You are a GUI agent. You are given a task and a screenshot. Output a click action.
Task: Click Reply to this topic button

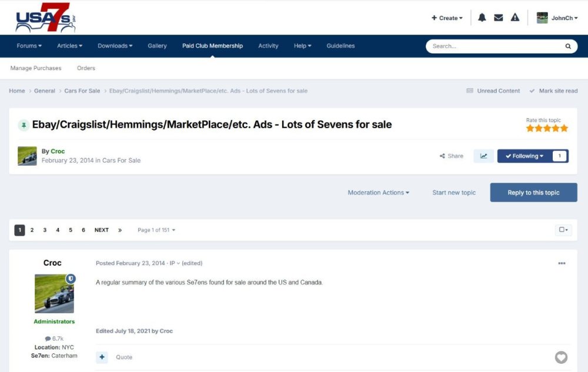[x=533, y=192]
